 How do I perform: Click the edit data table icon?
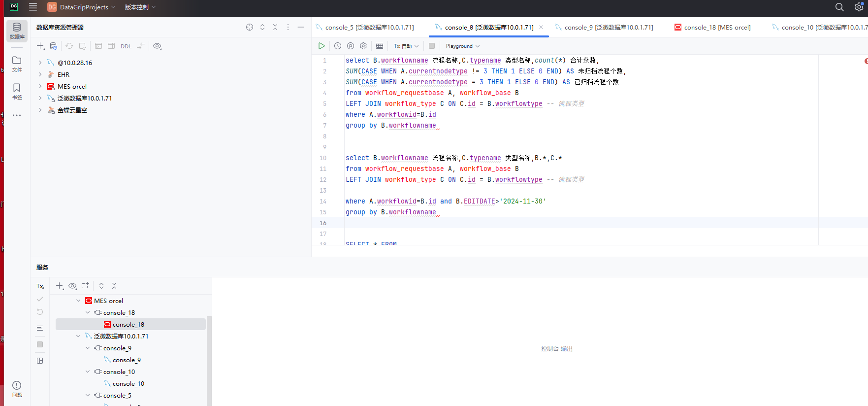tap(111, 46)
